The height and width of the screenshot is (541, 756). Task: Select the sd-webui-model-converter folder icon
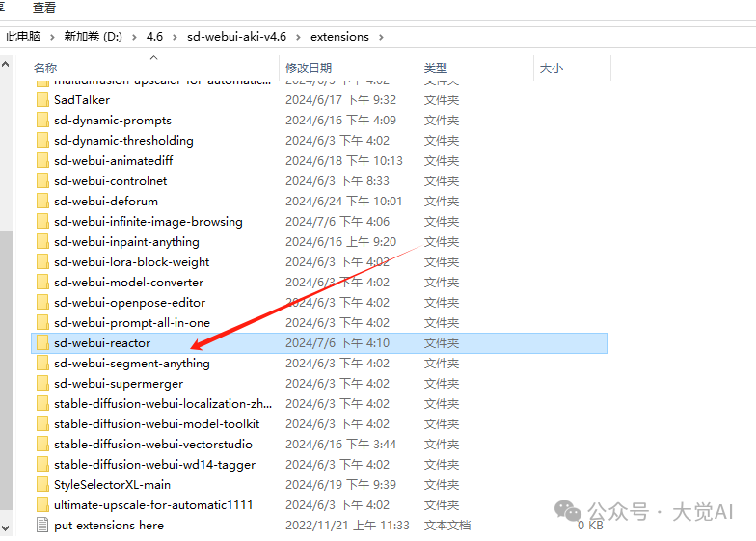42,282
